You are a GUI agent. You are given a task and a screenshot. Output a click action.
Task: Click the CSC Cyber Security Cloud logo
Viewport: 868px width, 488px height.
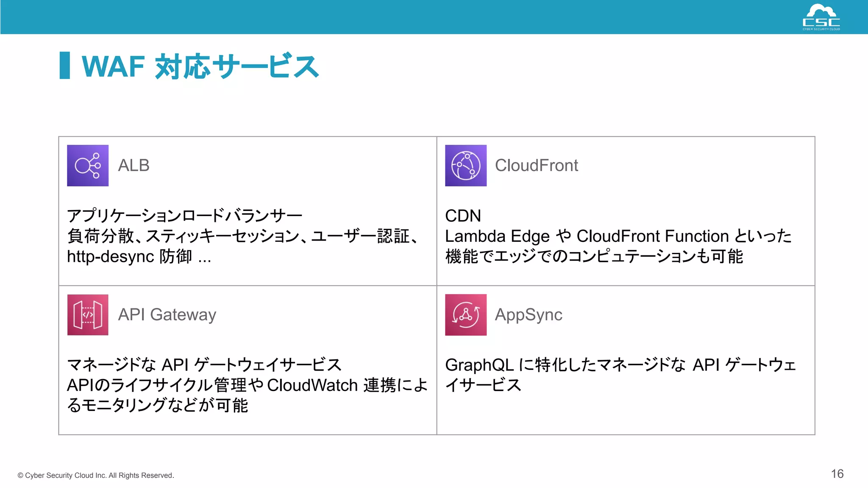pos(821,17)
